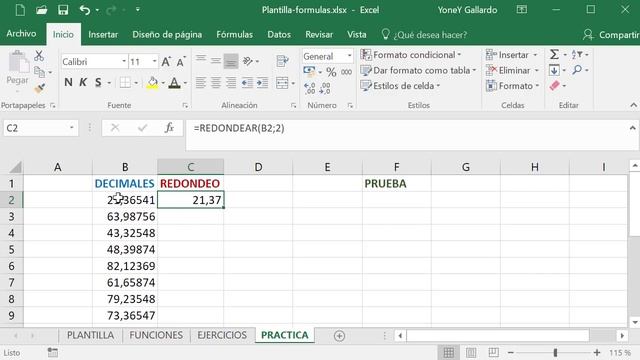Viewport: 640px width, 360px height.
Task: Open the General number format dropdown
Action: click(349, 56)
